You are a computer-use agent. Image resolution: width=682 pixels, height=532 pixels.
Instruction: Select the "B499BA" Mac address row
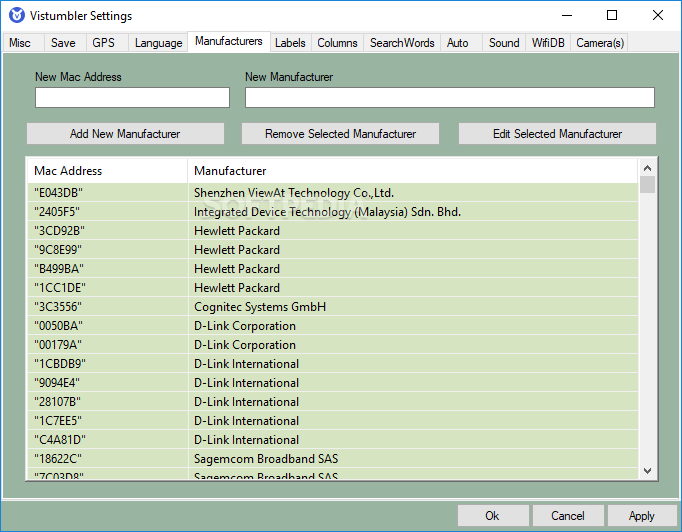tap(59, 269)
